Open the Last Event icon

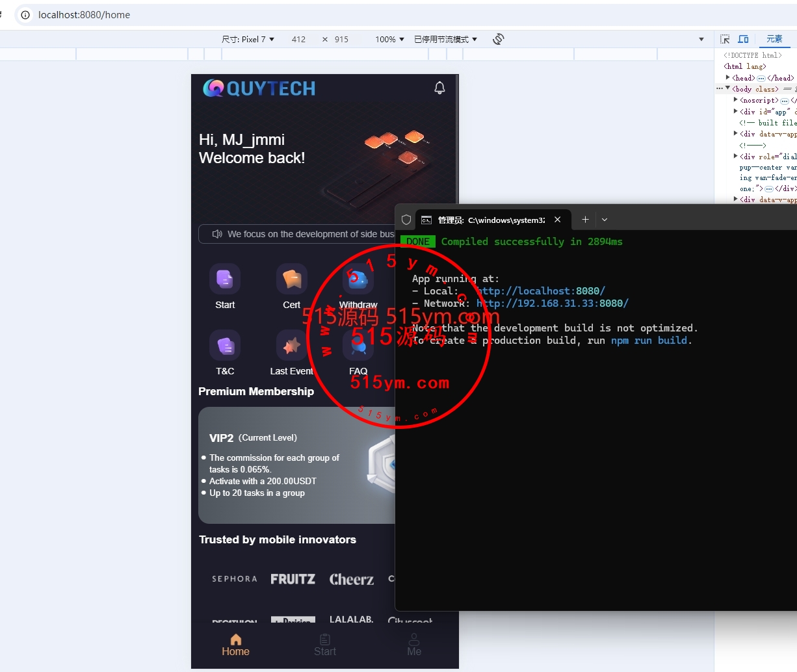[x=291, y=346]
